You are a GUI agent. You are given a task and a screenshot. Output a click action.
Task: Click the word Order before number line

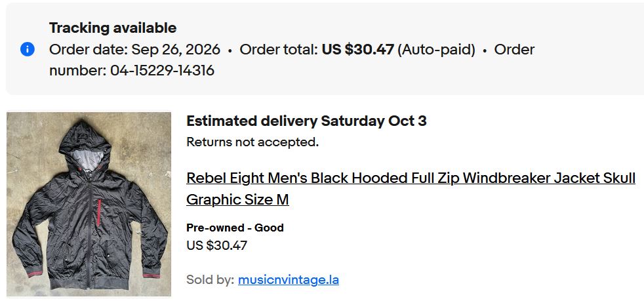coord(514,50)
